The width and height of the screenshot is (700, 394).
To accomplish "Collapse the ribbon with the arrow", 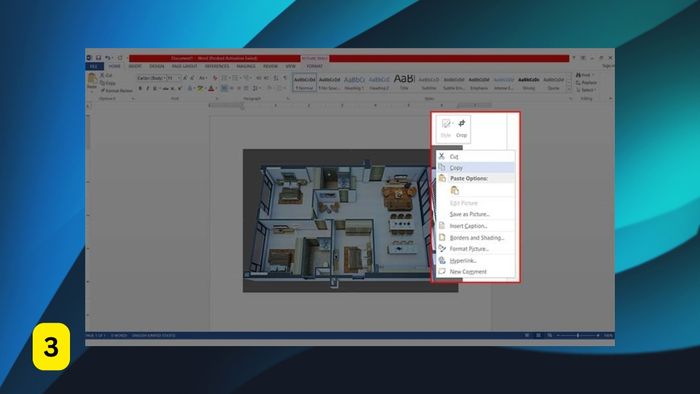I will tap(610, 99).
